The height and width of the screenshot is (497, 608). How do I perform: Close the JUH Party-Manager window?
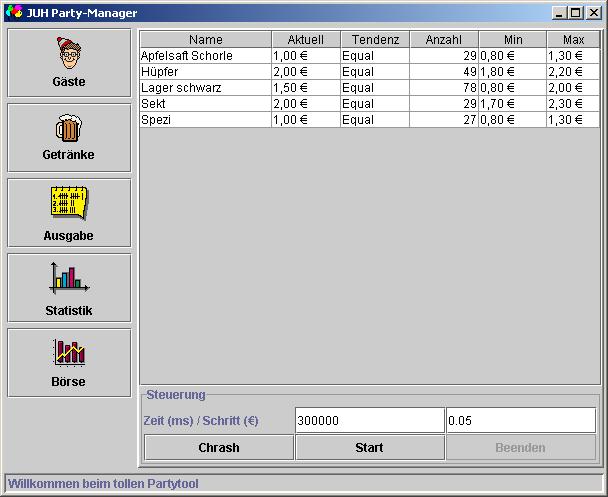(x=594, y=13)
